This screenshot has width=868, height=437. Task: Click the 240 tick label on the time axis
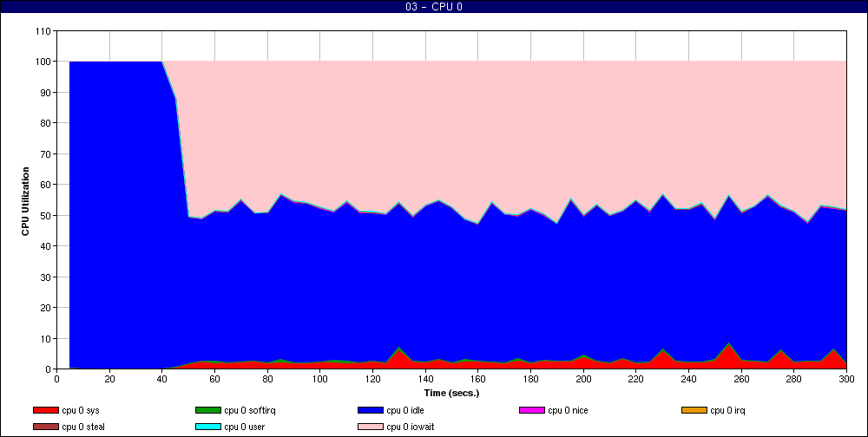tap(688, 379)
